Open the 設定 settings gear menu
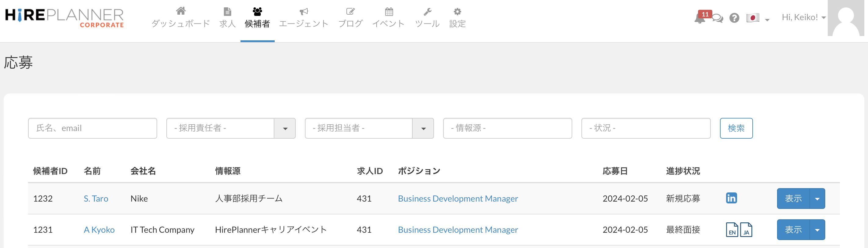868x248 pixels. click(457, 17)
